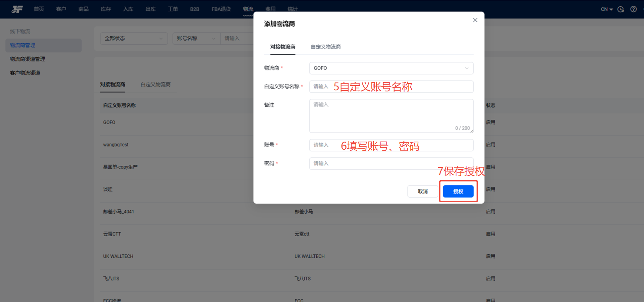Open 商品 menu in top navigation

coord(84,9)
